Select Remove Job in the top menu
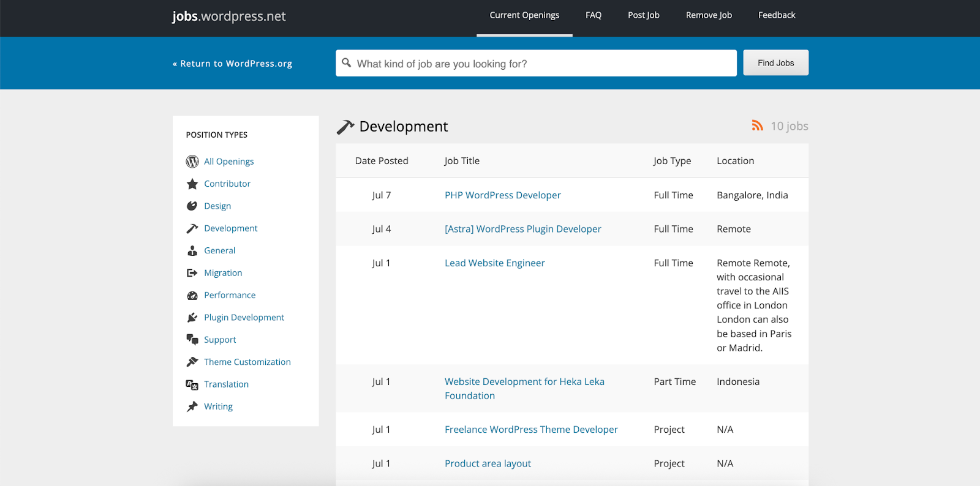The width and height of the screenshot is (980, 486). coord(709,15)
